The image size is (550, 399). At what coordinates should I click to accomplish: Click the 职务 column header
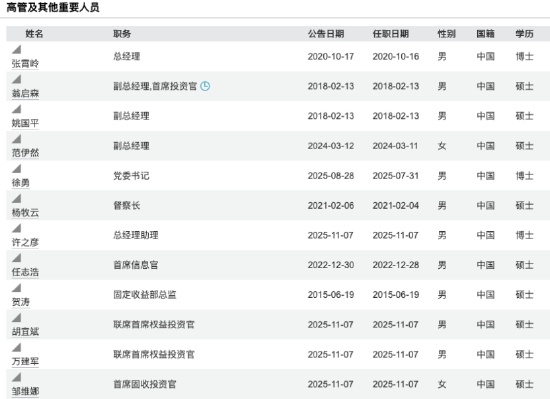[x=122, y=34]
